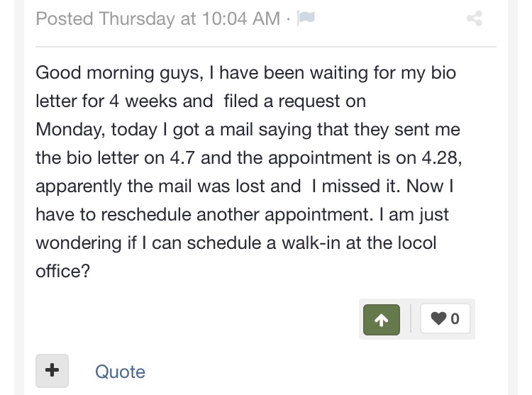Open the Posted Thursday 10:04 AM timestamp
This screenshot has width=532, height=395.
point(157,18)
